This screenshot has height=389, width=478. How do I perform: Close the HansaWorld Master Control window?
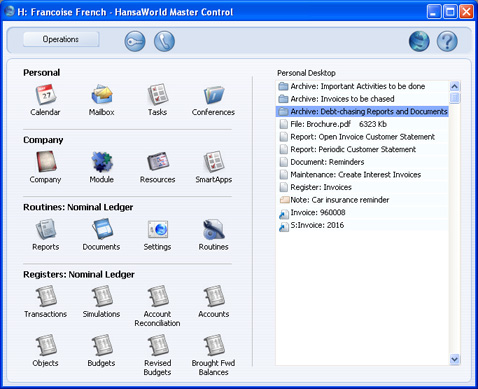[x=466, y=12]
